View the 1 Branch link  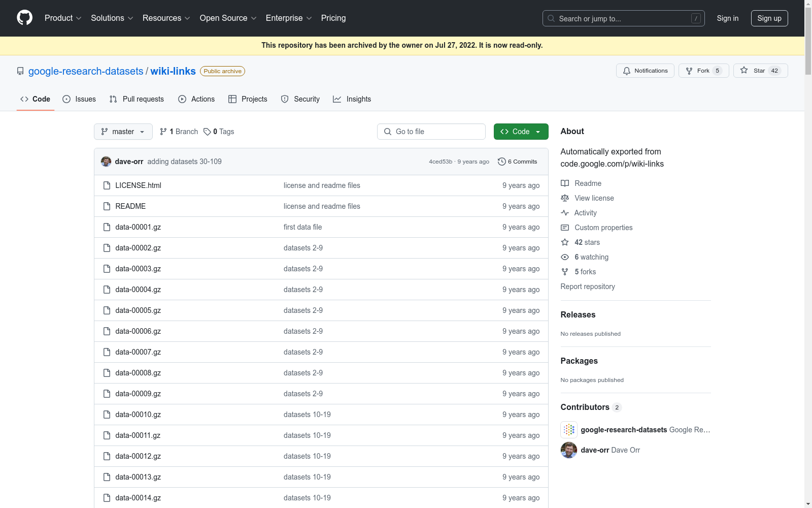[179, 132]
